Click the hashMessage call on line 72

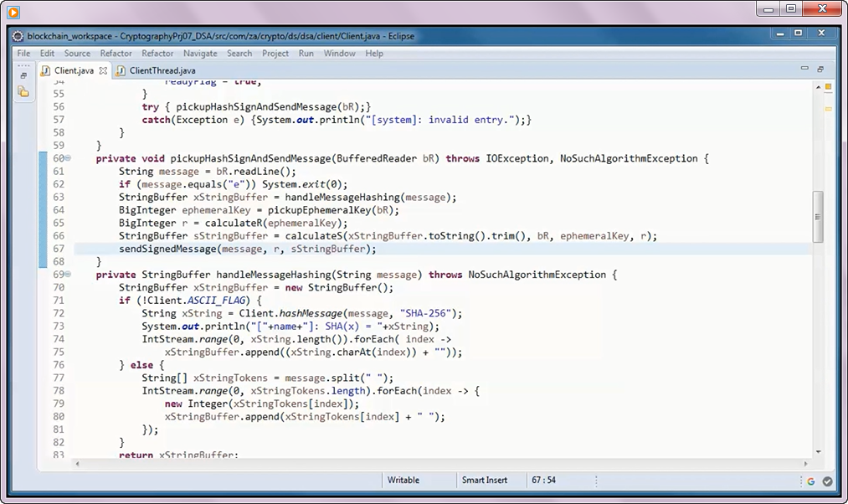(x=311, y=313)
